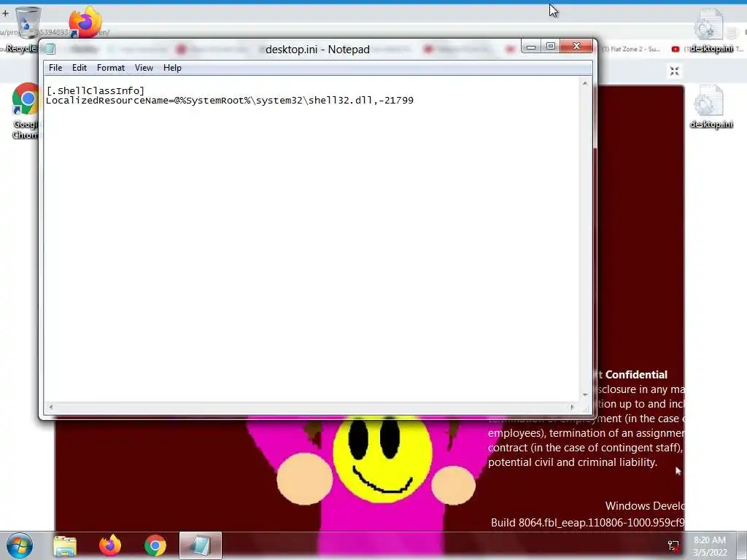Click the horizontal scrollbar right arrow in Notepad
This screenshot has width=747, height=560.
[x=572, y=407]
